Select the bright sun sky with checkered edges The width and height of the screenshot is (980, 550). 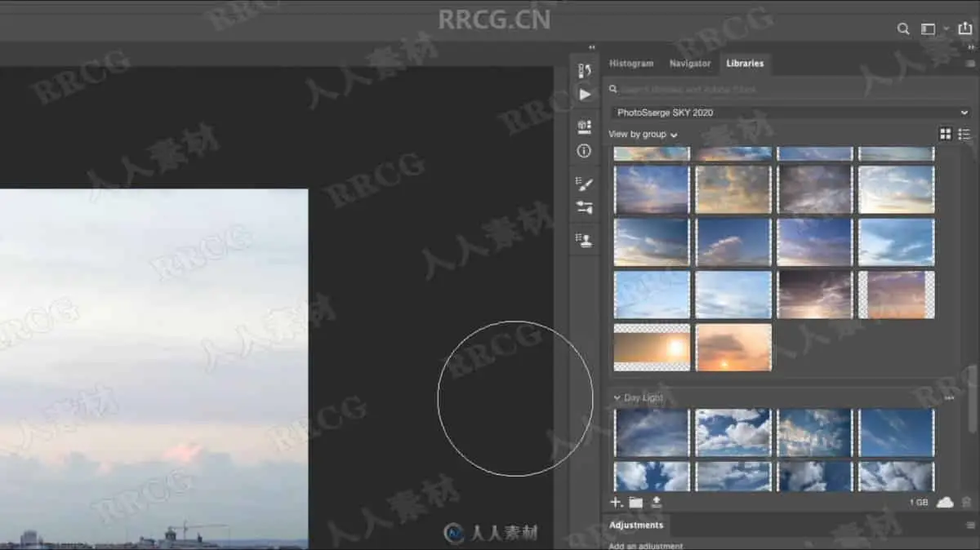[x=652, y=348]
